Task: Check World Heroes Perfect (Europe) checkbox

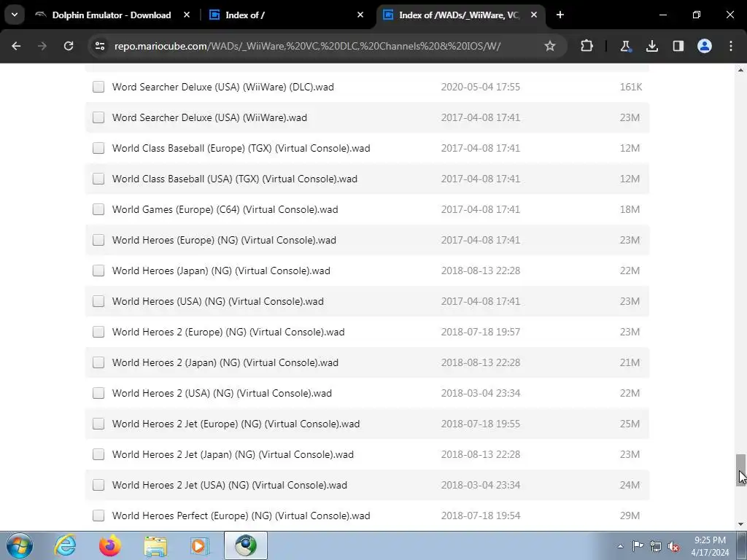Action: (98, 516)
